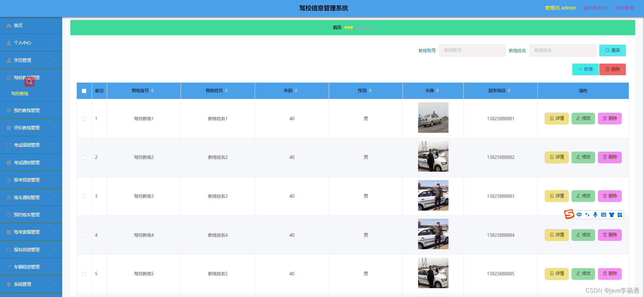The width and height of the screenshot is (644, 297).
Task: Toggle the select-all header checkbox
Action: 84,91
